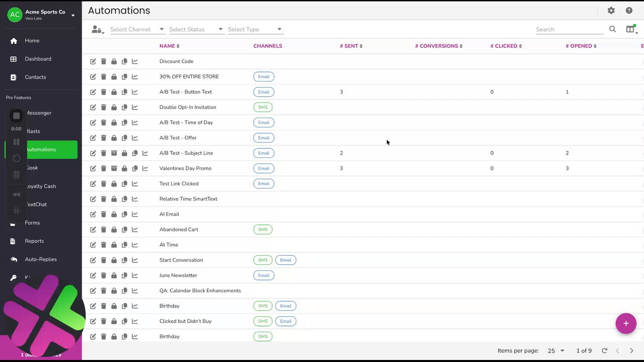Open the Select Channel dropdown

[137, 29]
